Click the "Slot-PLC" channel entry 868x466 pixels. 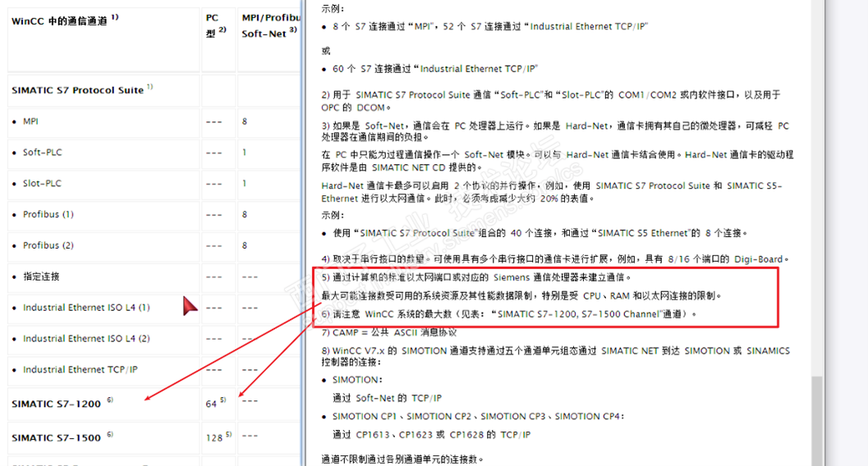[x=42, y=183]
